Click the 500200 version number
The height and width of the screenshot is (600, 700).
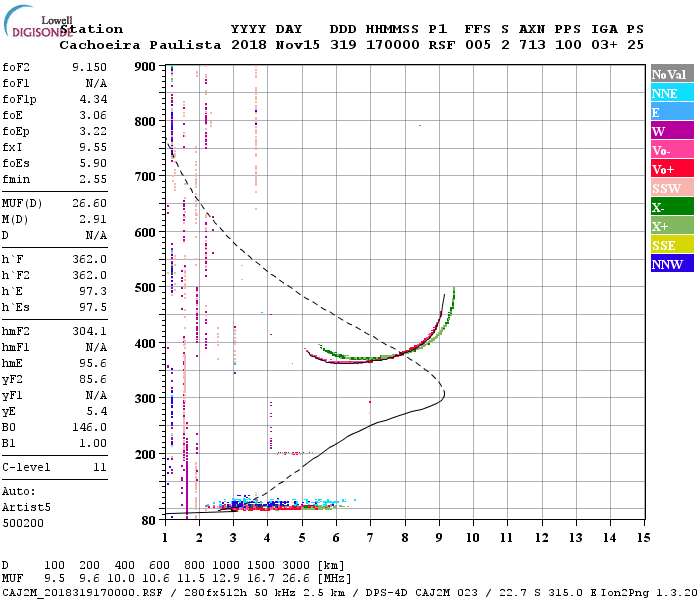coord(23,523)
